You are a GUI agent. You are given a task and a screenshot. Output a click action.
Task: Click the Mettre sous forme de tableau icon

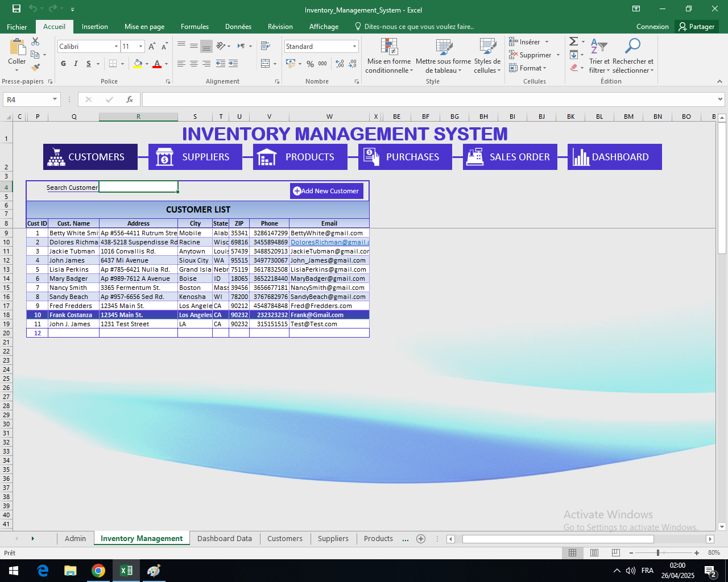click(442, 45)
